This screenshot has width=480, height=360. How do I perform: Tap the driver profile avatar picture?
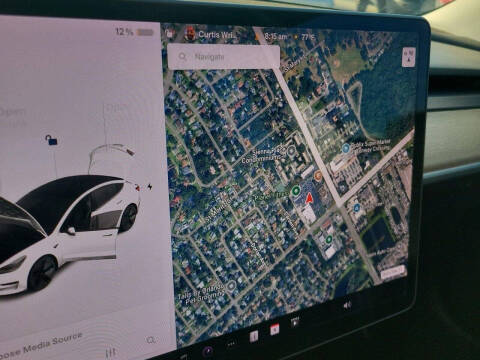190,34
